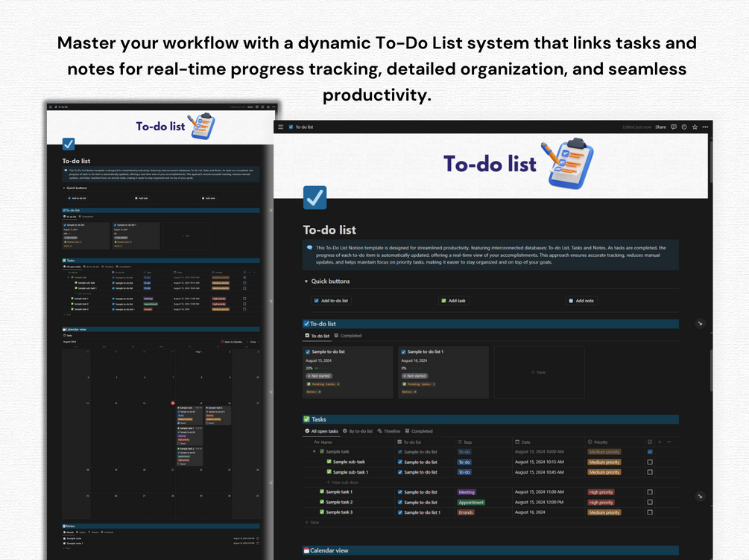
Task: Click green checkbox icon on Tasks heading, large window
Action: [306, 419]
